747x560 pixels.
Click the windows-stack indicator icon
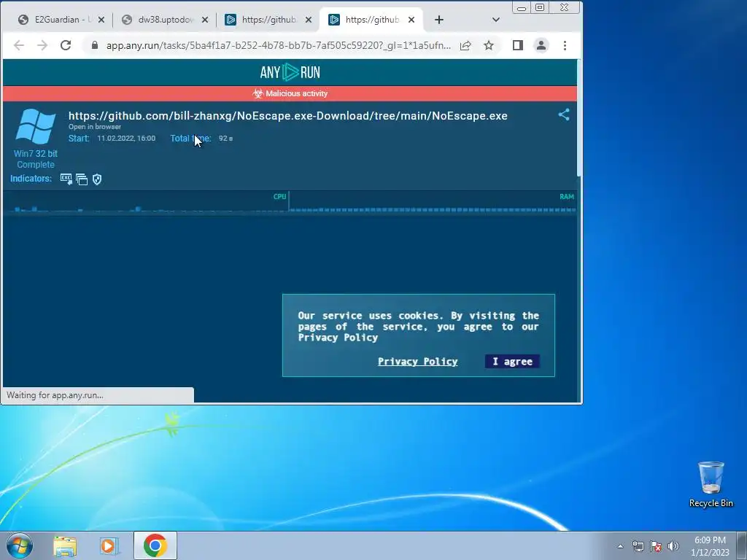(82, 179)
